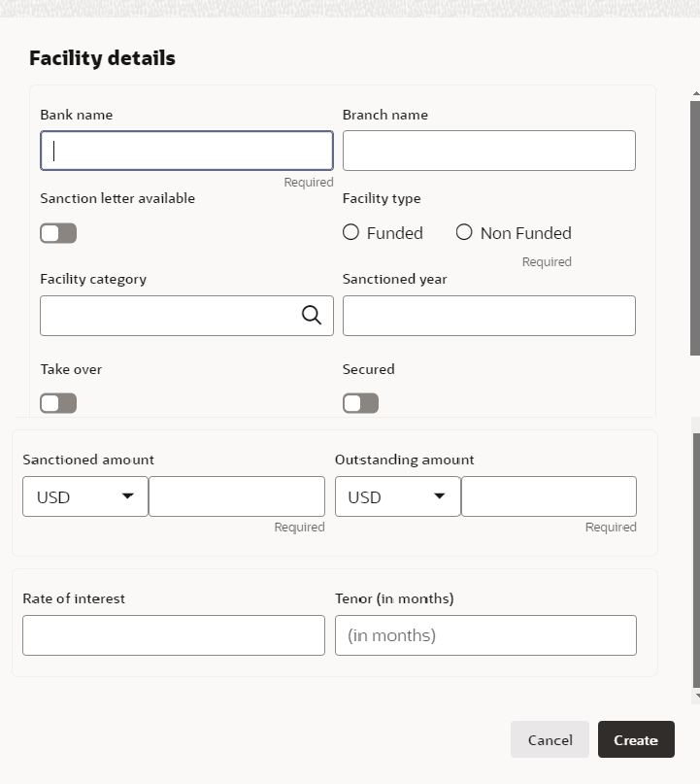Open the Sanctioned amount currency USD dropdown
700x784 pixels.
85,496
